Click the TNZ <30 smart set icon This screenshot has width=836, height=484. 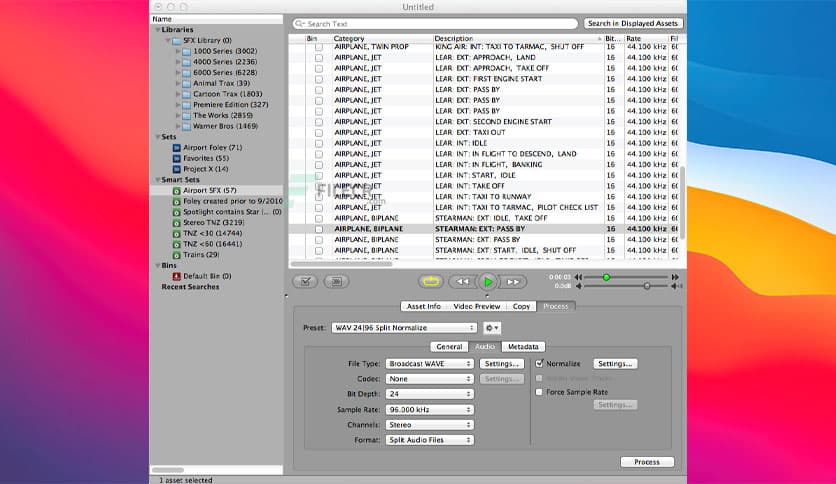pyautogui.click(x=176, y=233)
